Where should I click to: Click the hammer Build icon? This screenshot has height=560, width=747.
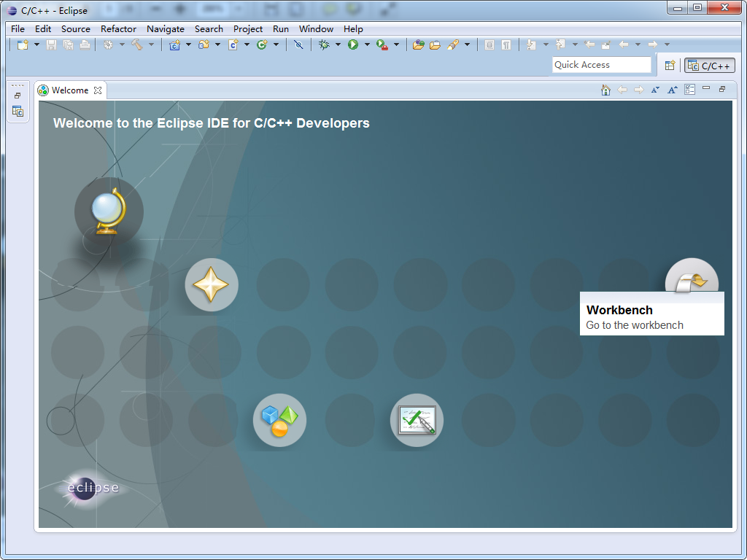coord(137,44)
